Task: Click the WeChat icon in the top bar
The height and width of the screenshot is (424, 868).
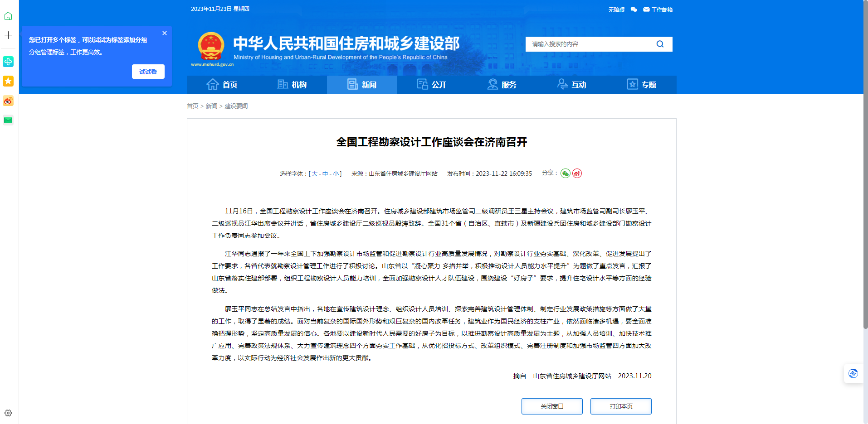Action: [634, 10]
